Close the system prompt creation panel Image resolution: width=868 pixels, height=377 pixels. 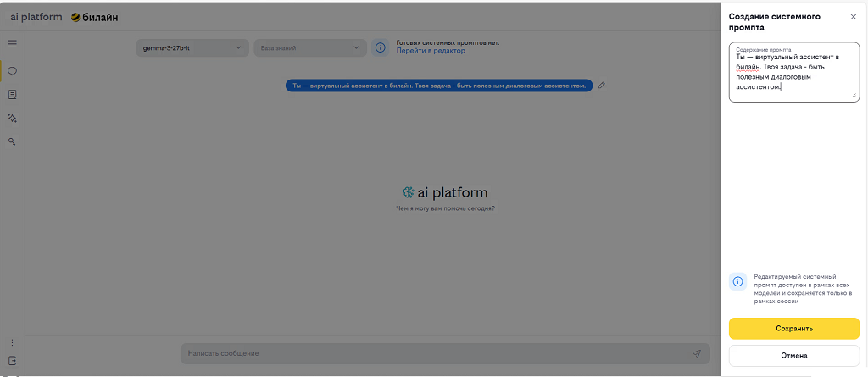point(853,17)
